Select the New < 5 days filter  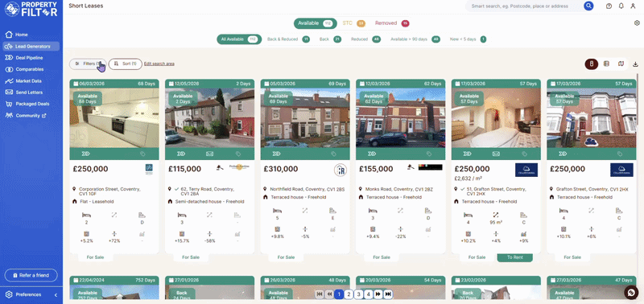click(x=468, y=39)
